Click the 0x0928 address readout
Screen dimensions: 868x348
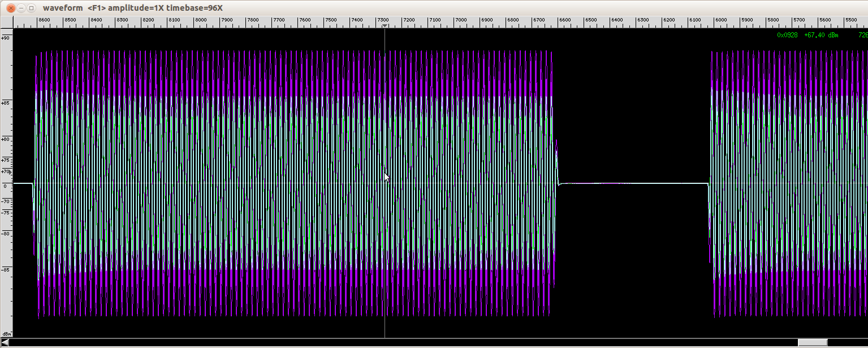tap(787, 35)
